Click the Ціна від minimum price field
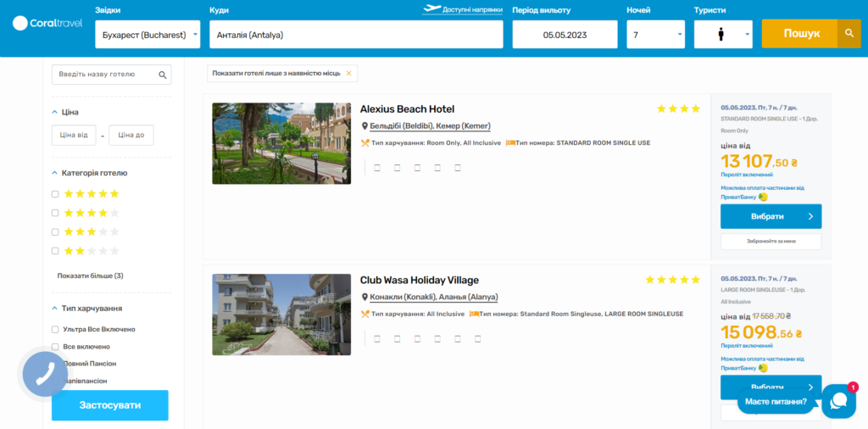 (x=74, y=135)
